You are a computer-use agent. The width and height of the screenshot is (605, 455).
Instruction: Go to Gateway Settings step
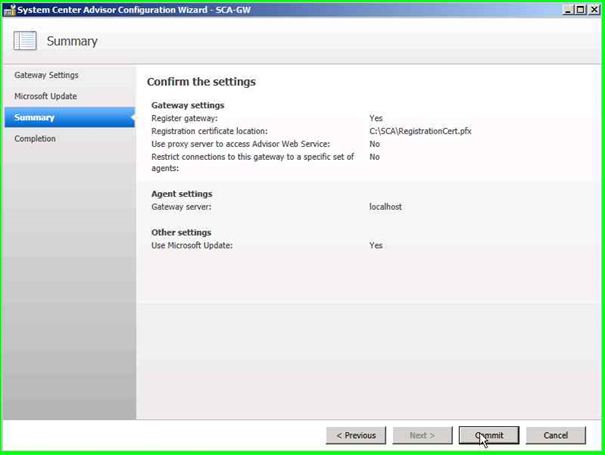[x=46, y=75]
